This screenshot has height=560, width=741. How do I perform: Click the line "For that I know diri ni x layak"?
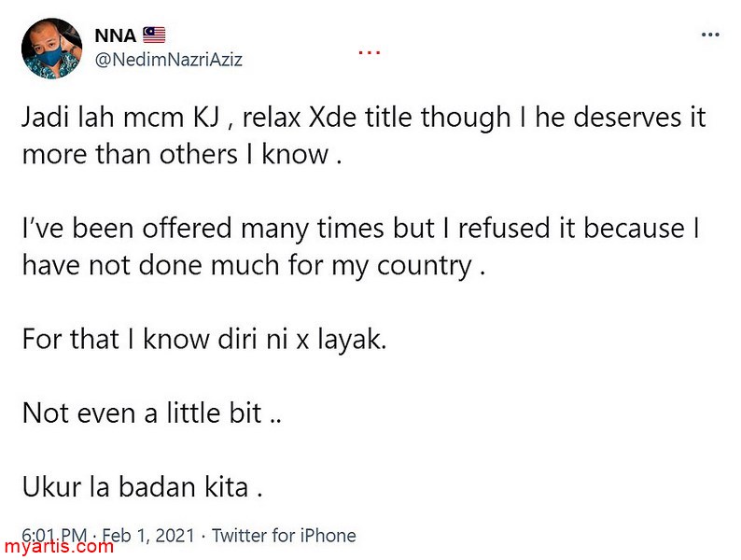coord(203,339)
